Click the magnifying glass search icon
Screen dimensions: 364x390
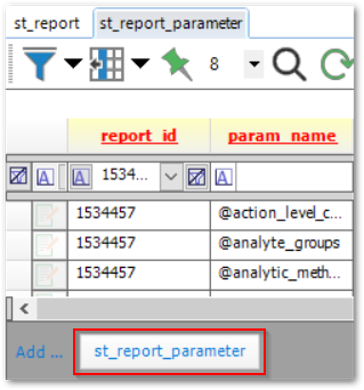click(289, 65)
